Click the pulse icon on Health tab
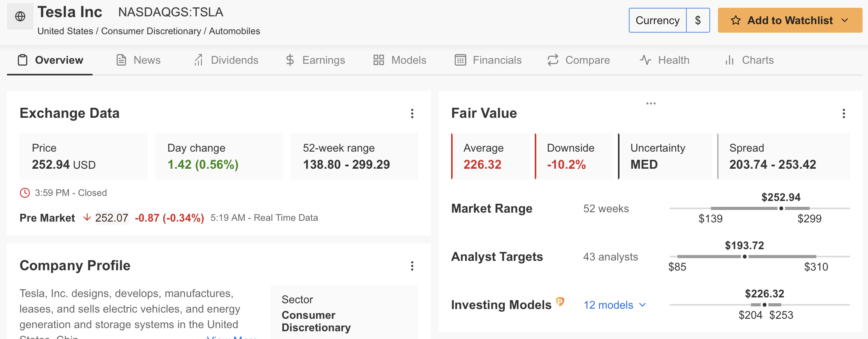Viewport: 868px width, 339px height. [646, 60]
